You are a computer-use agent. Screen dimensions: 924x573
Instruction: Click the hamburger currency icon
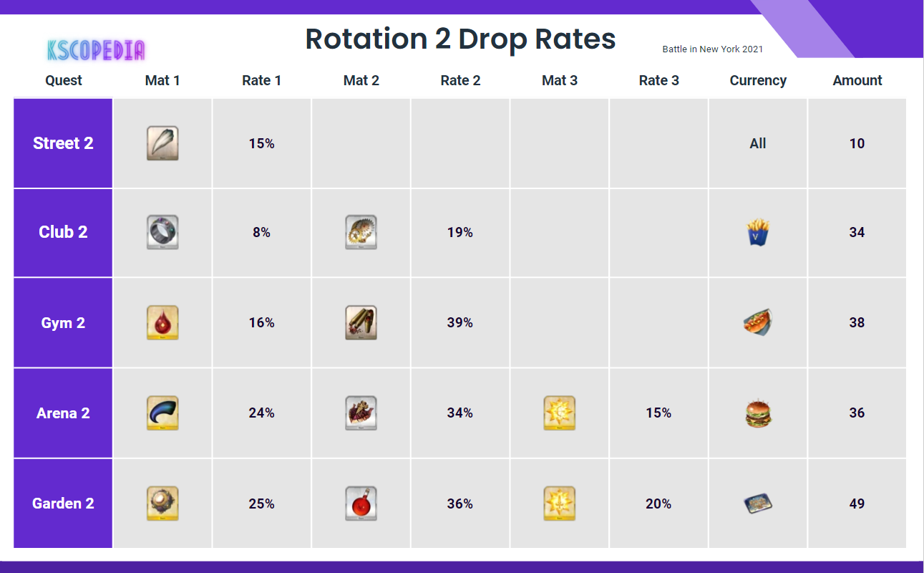[x=758, y=413]
